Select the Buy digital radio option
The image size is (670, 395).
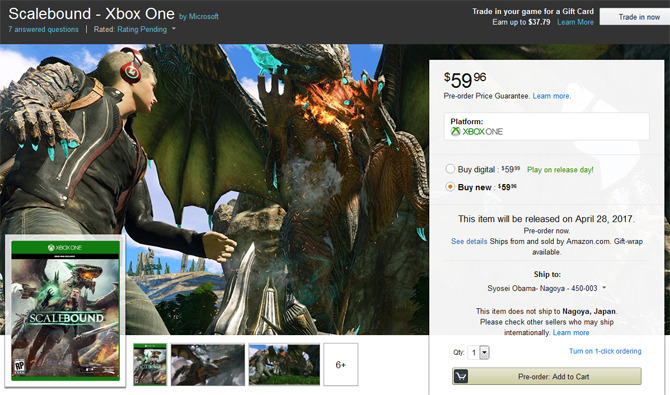[x=450, y=169]
